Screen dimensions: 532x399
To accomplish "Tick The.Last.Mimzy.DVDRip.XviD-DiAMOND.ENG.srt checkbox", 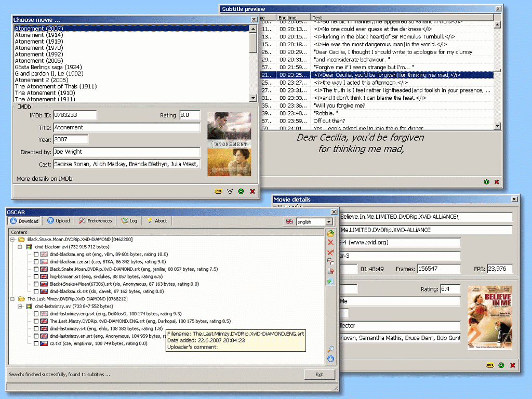I will tap(36, 321).
